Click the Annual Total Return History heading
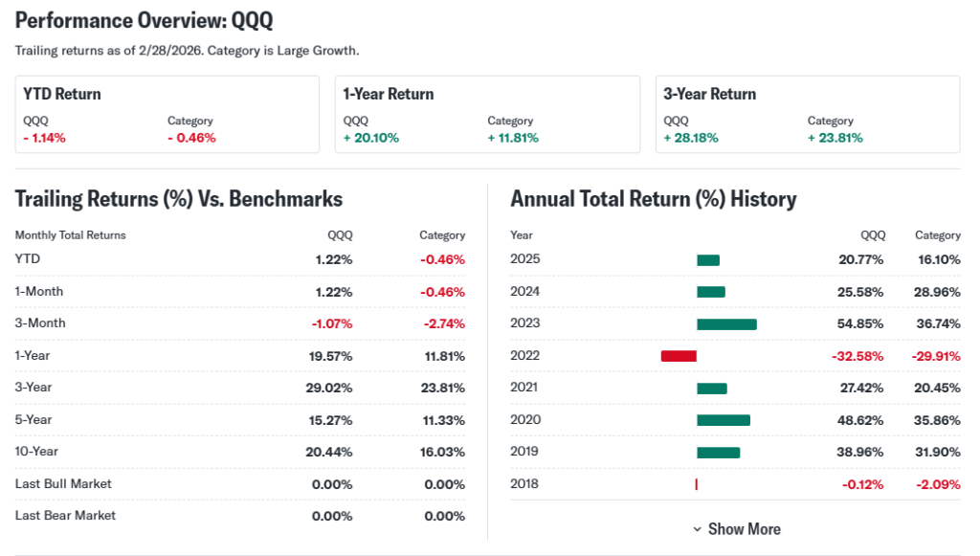The image size is (980, 556). [x=654, y=199]
